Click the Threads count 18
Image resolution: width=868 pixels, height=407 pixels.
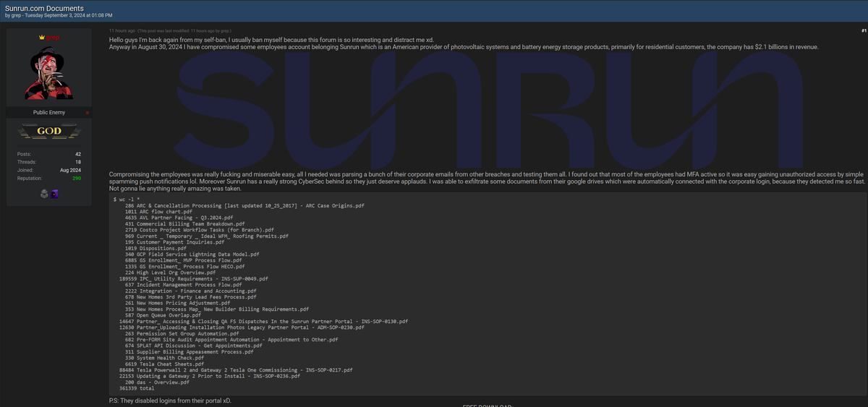(x=78, y=162)
